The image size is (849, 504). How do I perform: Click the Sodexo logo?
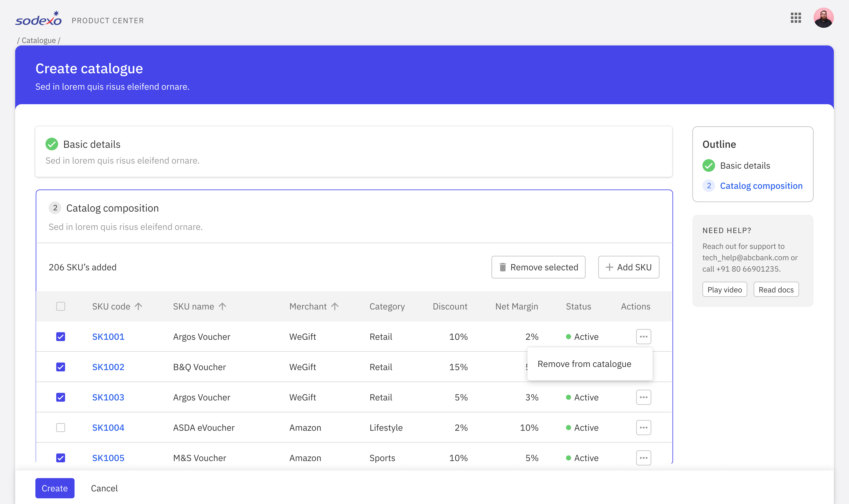click(38, 19)
